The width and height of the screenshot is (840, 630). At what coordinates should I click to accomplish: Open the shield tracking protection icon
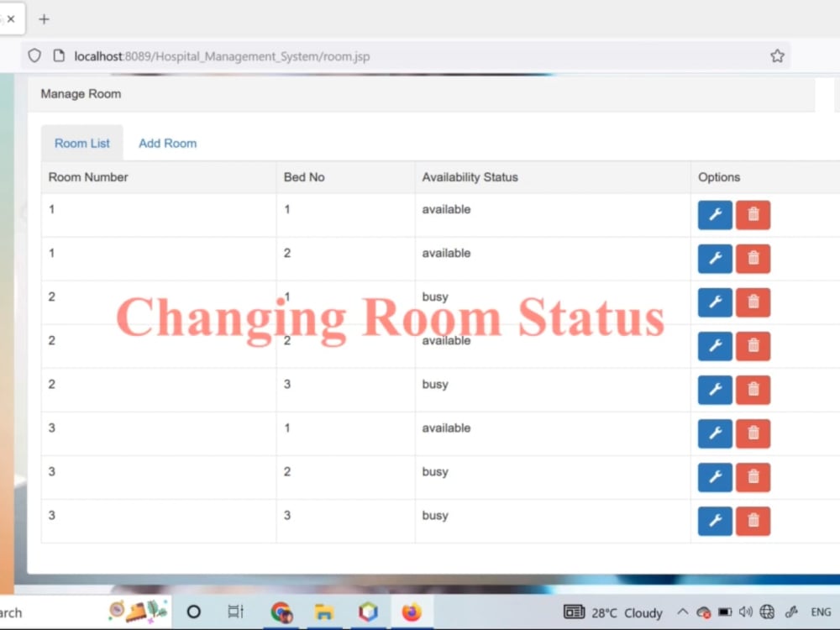pos(34,55)
